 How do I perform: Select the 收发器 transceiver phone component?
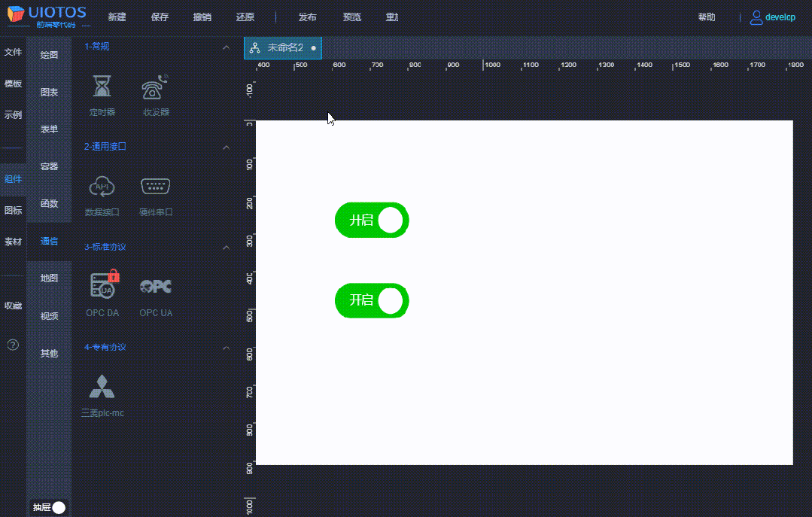pyautogui.click(x=155, y=87)
